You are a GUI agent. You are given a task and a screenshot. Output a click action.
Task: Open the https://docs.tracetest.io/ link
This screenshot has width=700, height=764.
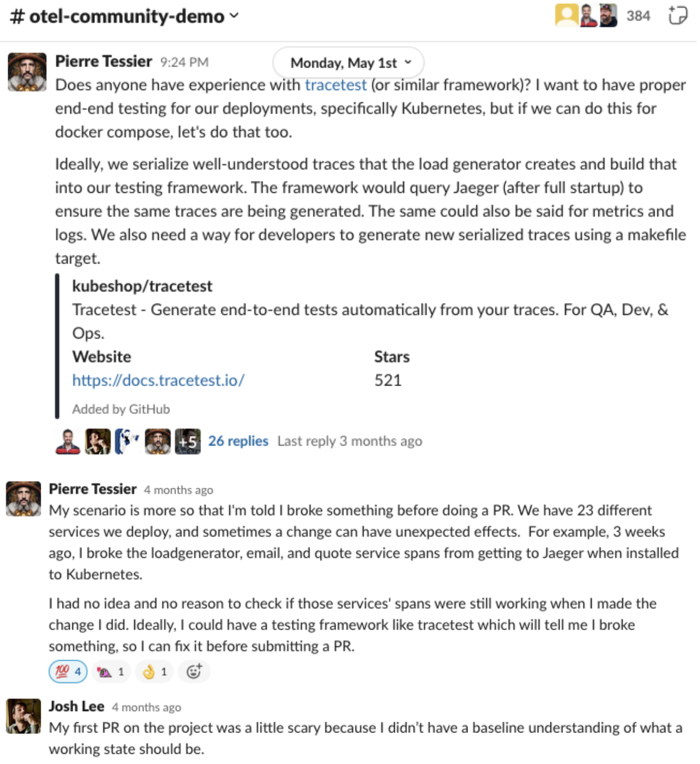(x=158, y=380)
